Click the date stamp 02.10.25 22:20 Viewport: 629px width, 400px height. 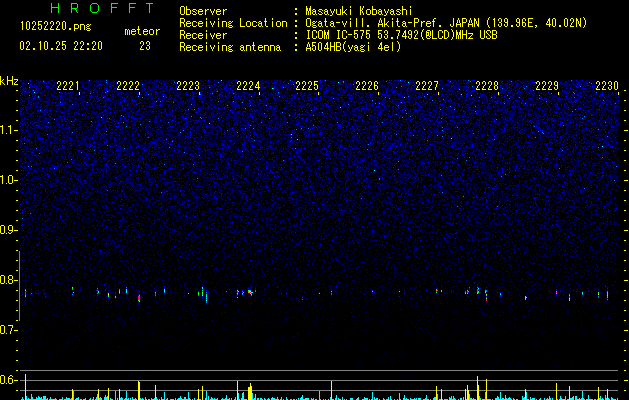(x=61, y=46)
